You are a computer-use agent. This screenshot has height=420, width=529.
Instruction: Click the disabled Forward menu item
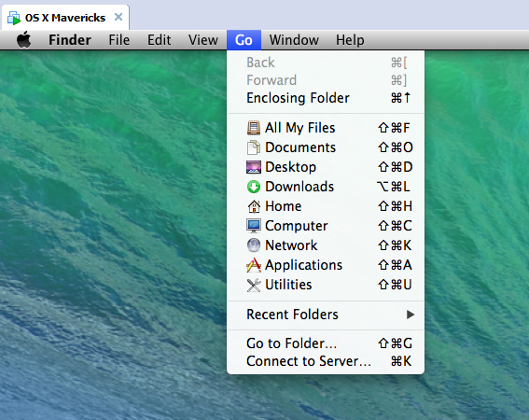coord(326,80)
